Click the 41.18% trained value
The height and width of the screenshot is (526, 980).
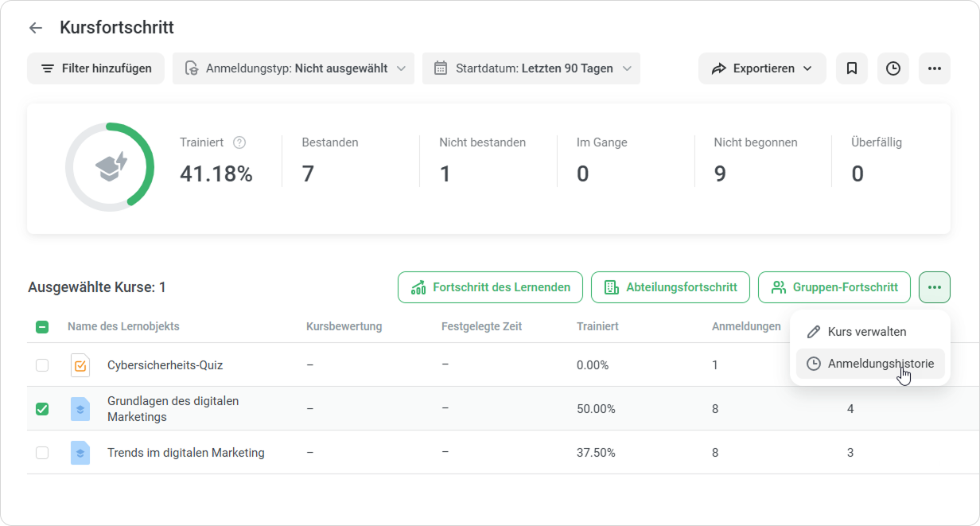[x=216, y=173]
